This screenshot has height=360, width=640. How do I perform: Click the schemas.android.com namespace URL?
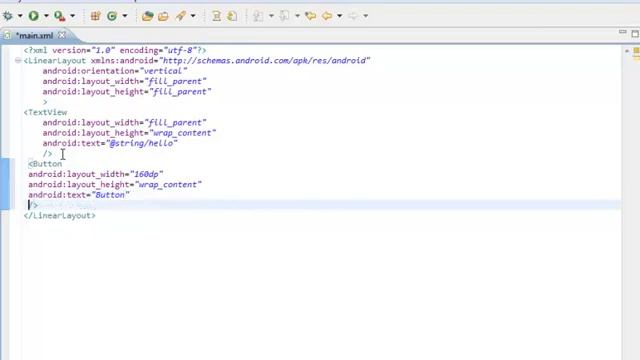[x=264, y=61]
